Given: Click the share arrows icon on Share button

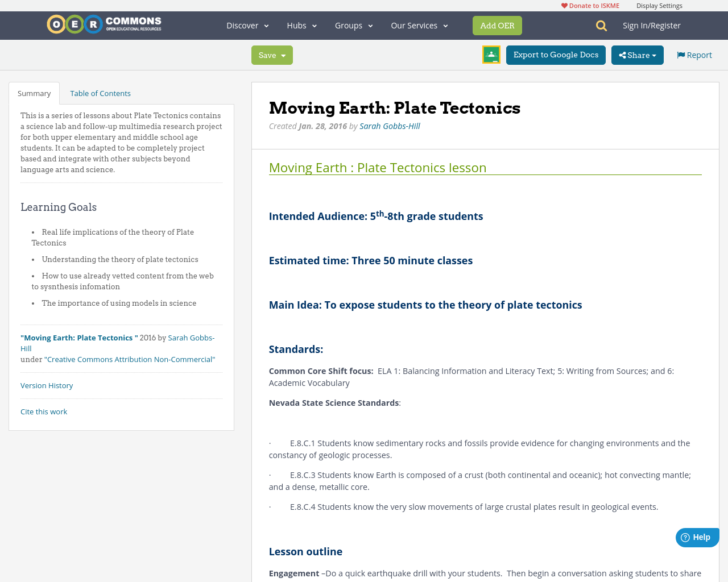Looking at the screenshot, I should [x=623, y=54].
